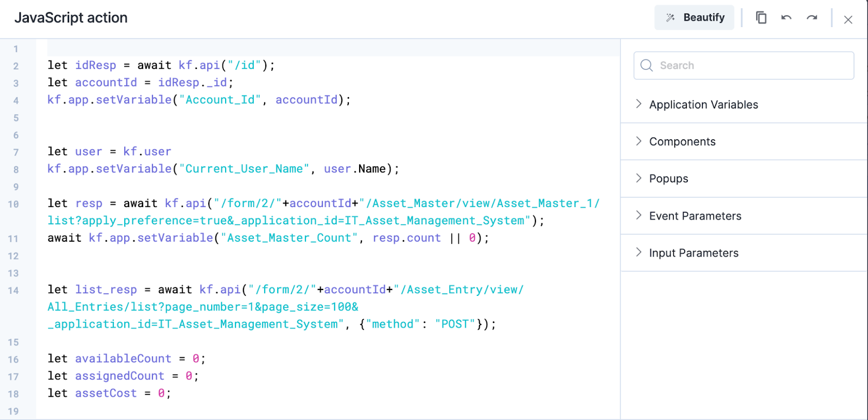868x420 pixels.
Task: Click the "POST" string value
Action: click(455, 324)
